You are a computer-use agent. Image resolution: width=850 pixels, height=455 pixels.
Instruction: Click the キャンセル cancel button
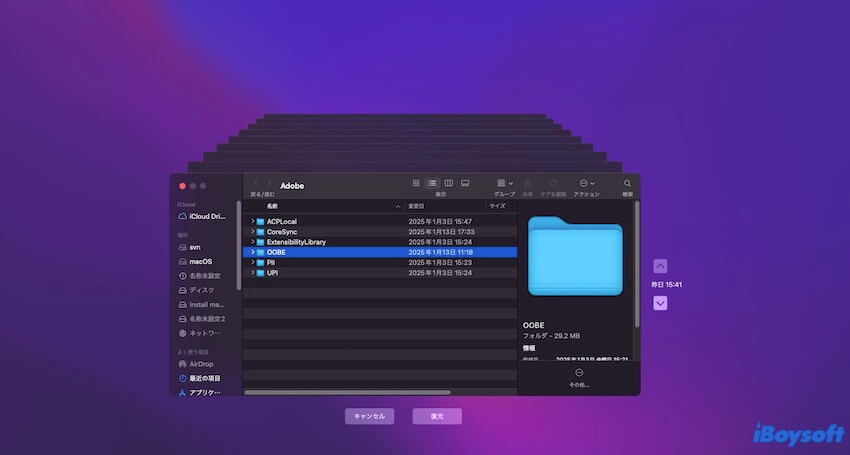pyautogui.click(x=370, y=416)
